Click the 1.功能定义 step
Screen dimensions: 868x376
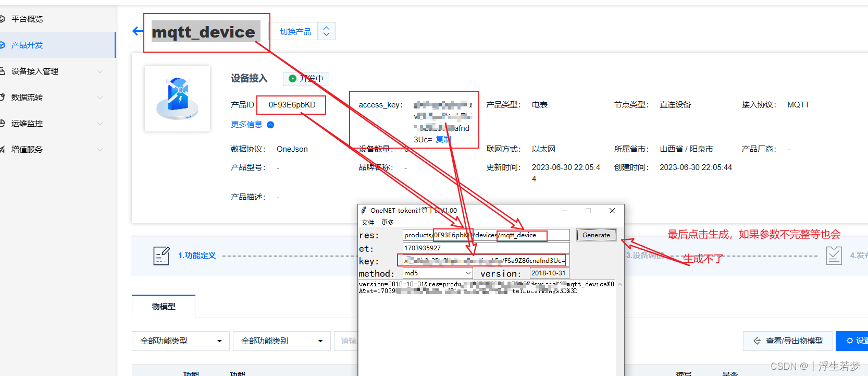click(197, 256)
